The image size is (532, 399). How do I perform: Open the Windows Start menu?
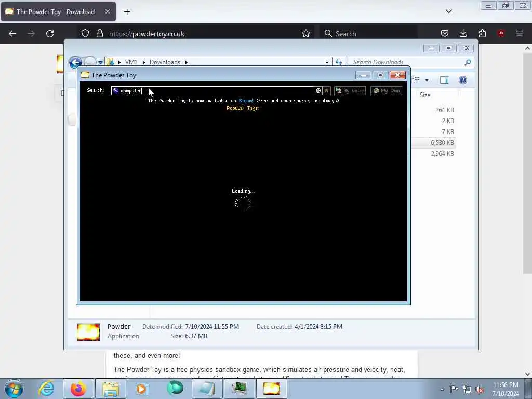[14, 389]
